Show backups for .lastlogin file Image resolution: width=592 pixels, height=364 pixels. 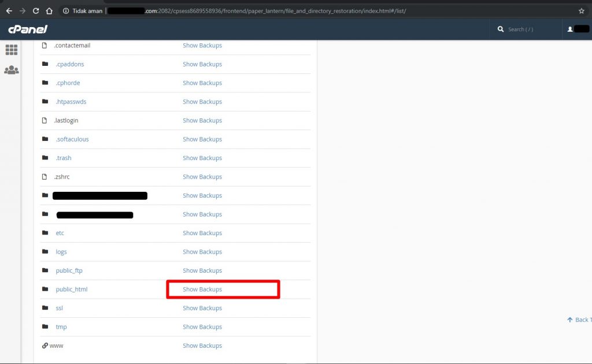(202, 120)
